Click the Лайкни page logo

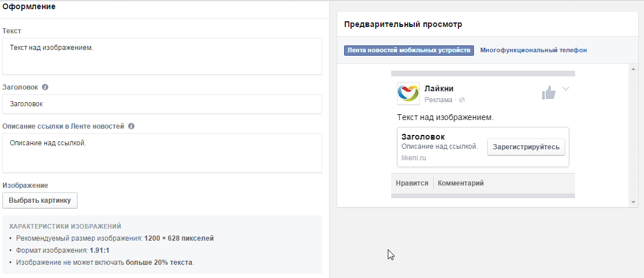tap(408, 94)
